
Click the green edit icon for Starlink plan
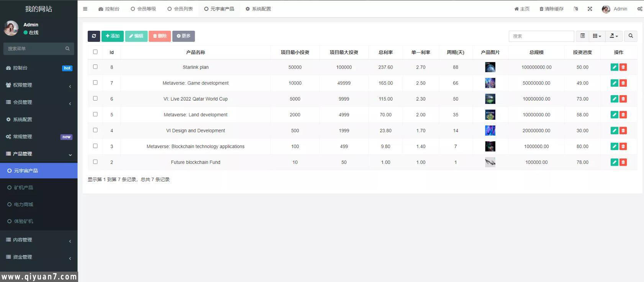(x=614, y=67)
